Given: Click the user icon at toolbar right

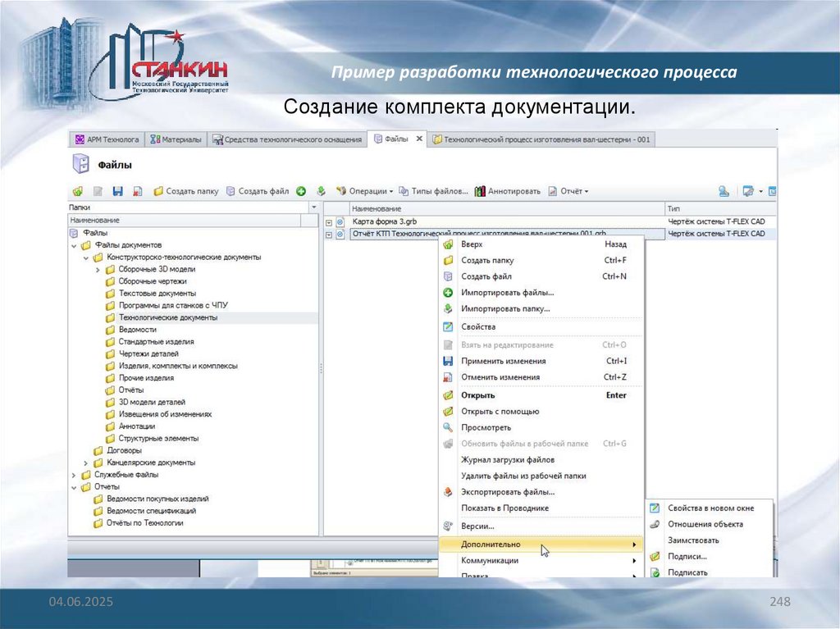Looking at the screenshot, I should [x=724, y=191].
